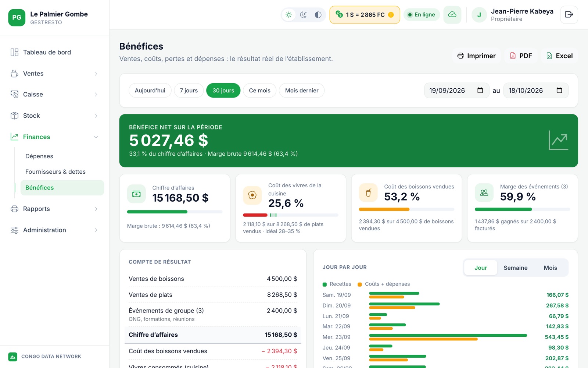Screen dimensions: 588x368
Task: Export report with Excel button
Action: click(x=559, y=56)
